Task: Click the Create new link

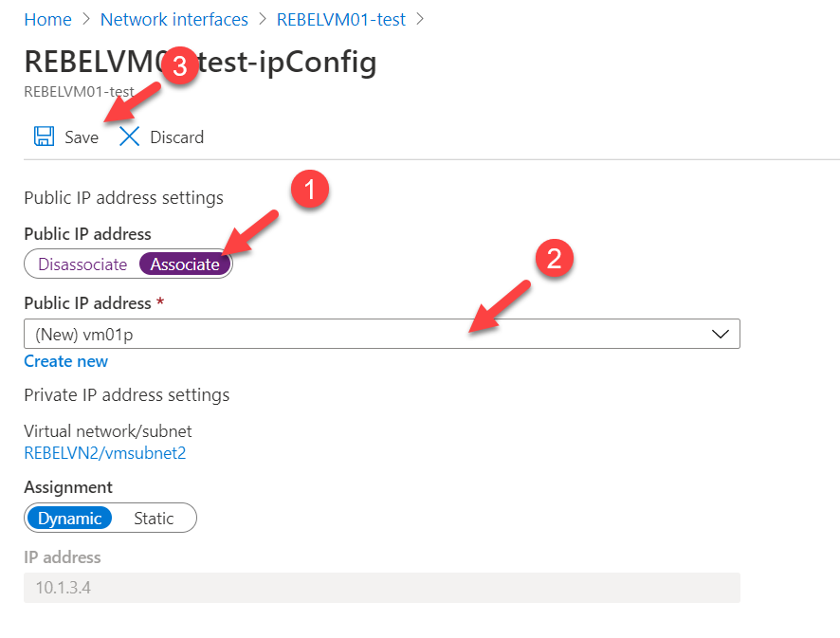Action: click(x=66, y=361)
